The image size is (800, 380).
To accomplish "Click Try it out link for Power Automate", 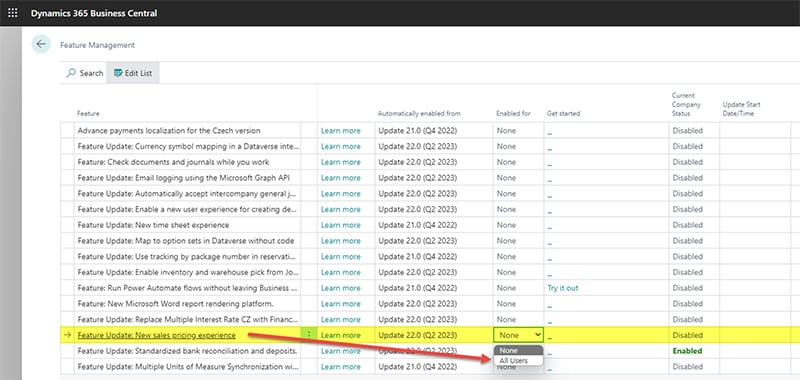I will tap(563, 288).
